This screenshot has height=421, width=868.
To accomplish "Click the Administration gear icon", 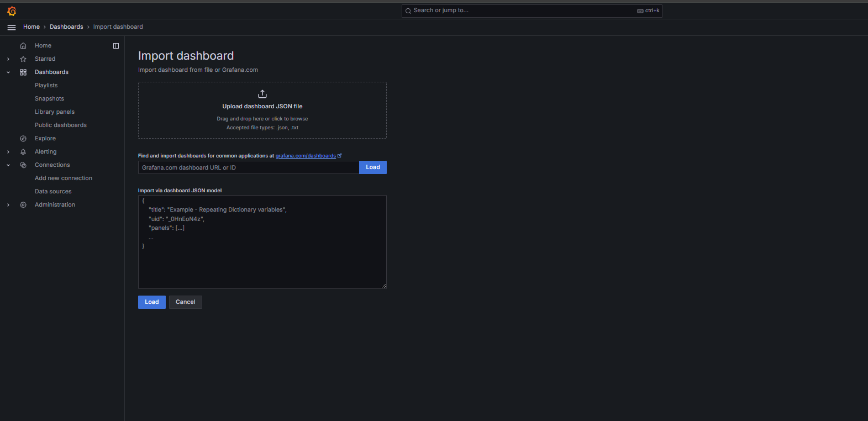I will tap(23, 205).
